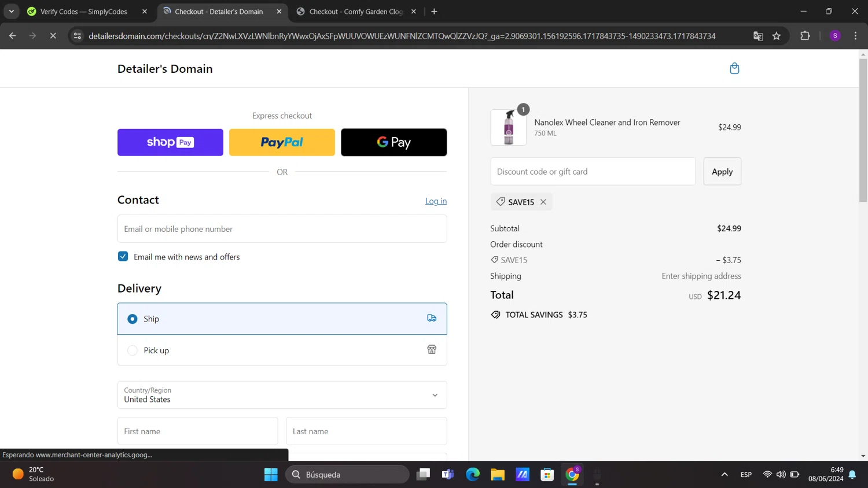Open the Chrome profile avatar

835,36
